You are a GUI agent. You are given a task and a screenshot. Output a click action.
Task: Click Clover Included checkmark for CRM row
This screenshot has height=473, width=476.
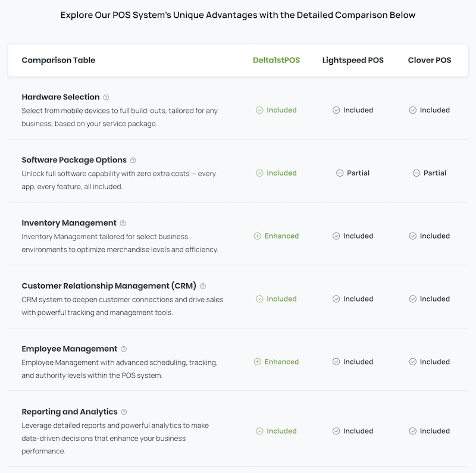tap(413, 299)
